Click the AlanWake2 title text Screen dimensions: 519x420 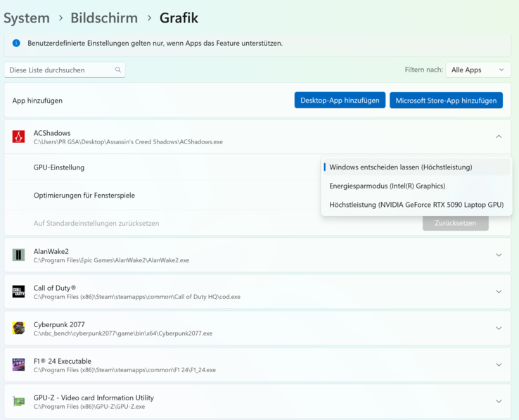click(51, 251)
